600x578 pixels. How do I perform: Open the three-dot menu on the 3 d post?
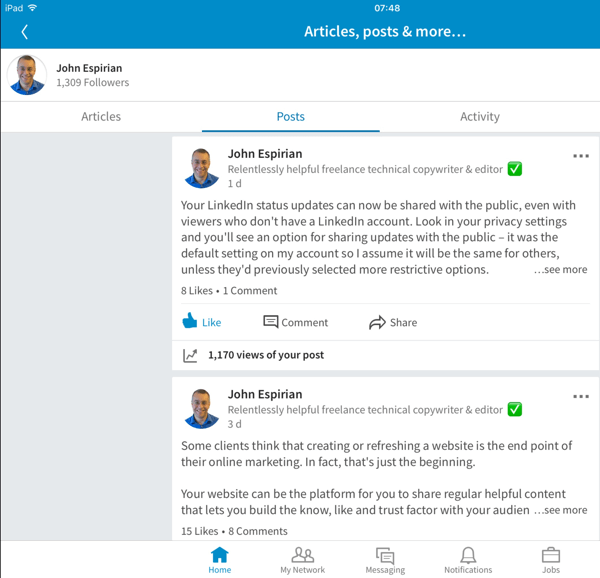[580, 396]
